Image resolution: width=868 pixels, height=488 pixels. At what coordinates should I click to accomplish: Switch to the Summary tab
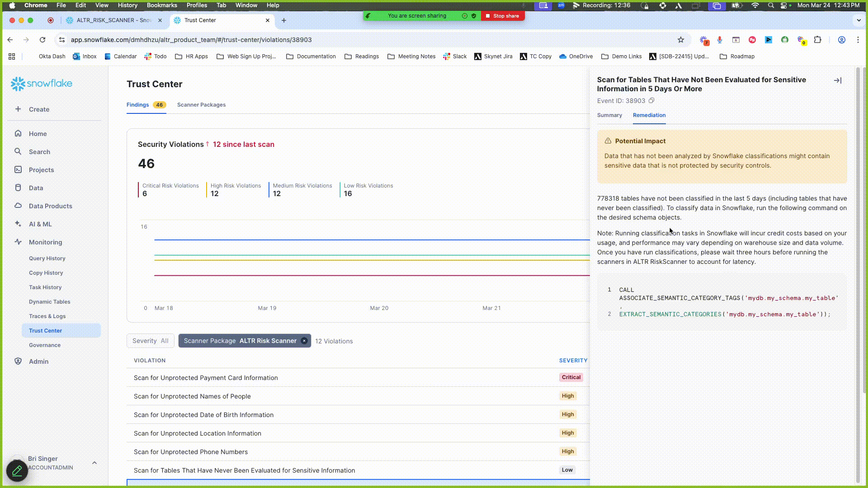[609, 115]
